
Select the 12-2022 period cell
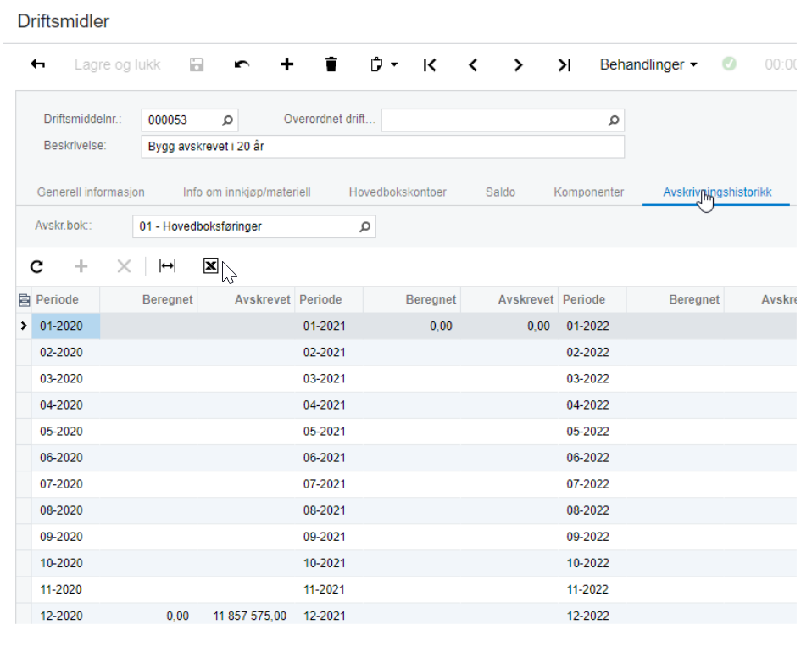592,616
